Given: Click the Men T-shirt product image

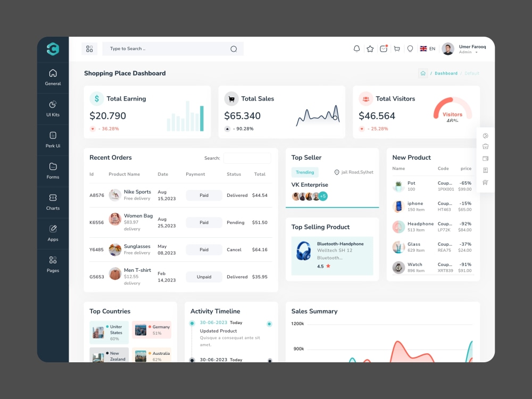Looking at the screenshot, I should [x=115, y=273].
